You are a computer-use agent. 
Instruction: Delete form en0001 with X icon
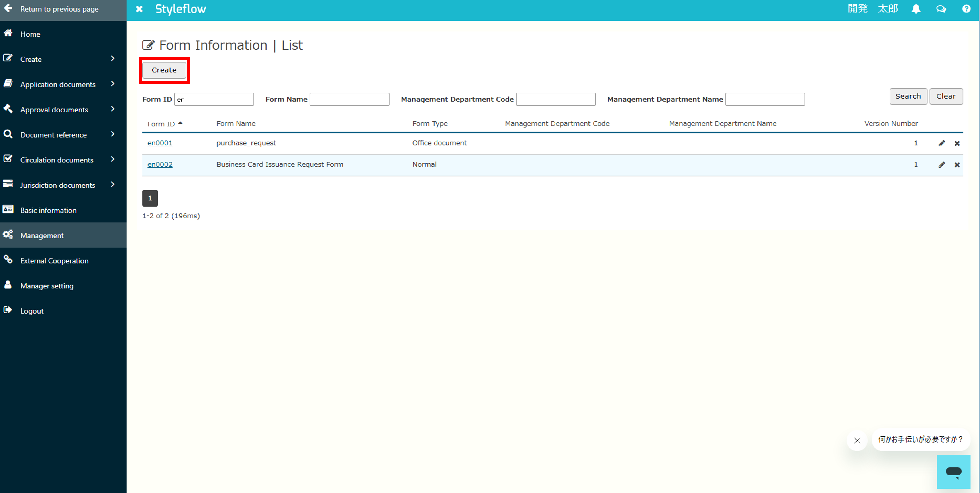957,143
